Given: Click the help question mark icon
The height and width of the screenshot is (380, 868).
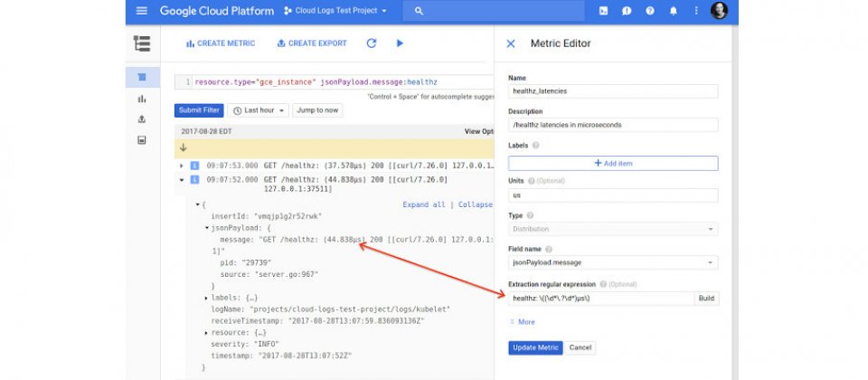Looking at the screenshot, I should point(649,11).
